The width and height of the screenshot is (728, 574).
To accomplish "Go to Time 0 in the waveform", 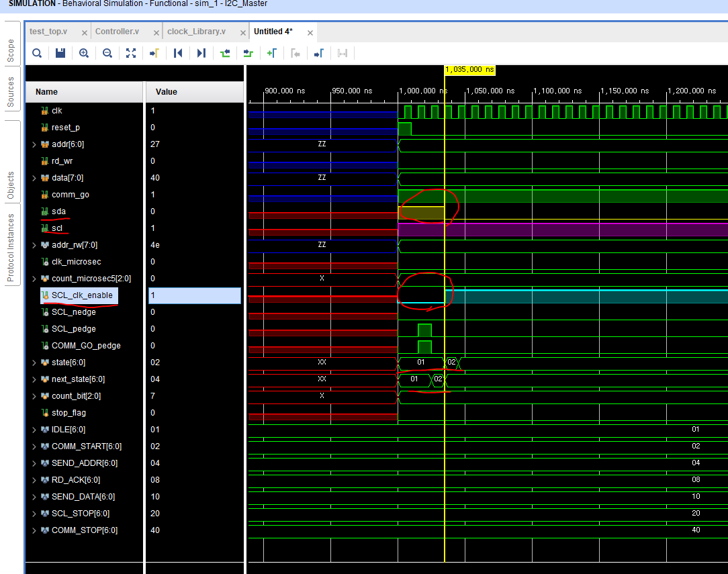I will pos(177,53).
